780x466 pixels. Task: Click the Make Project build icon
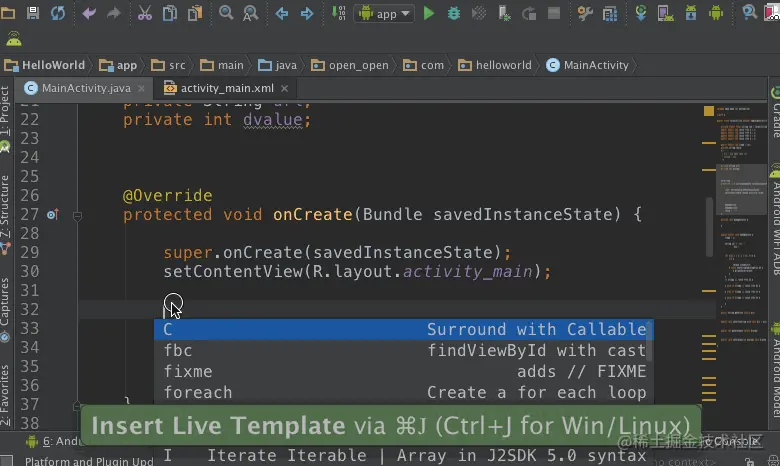click(x=338, y=13)
